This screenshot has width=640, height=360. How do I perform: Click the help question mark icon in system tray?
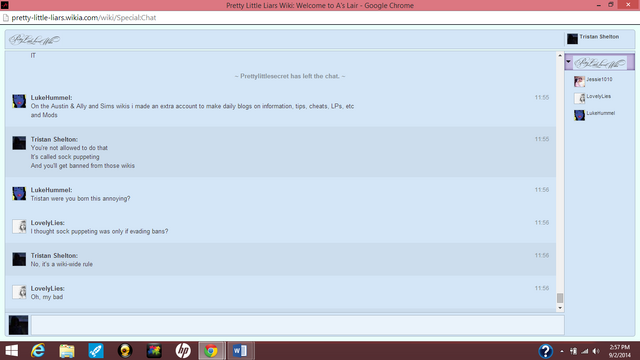click(x=545, y=351)
